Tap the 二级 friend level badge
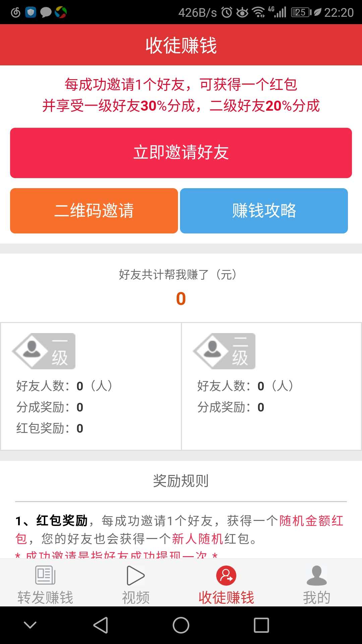This screenshot has height=644, width=362. [224, 351]
